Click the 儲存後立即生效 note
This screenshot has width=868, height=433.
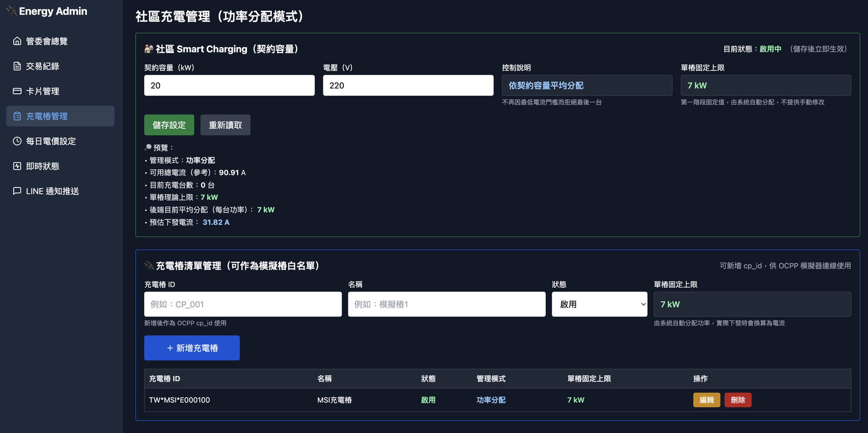click(819, 49)
